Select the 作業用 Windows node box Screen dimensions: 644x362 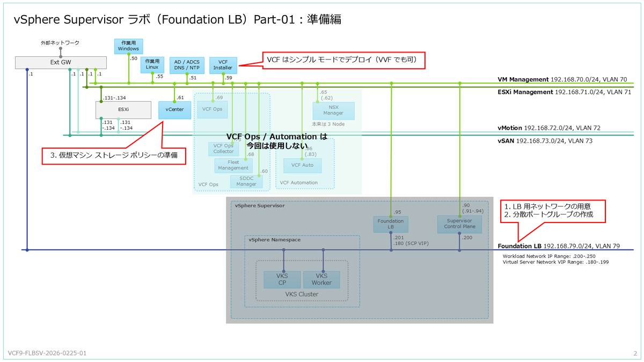coord(128,46)
